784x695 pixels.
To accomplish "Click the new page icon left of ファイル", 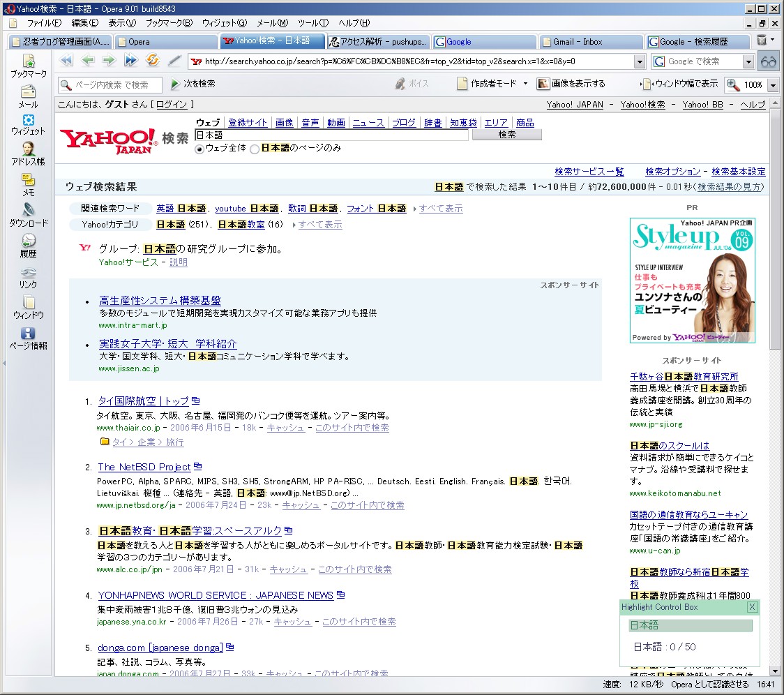I will (x=13, y=23).
